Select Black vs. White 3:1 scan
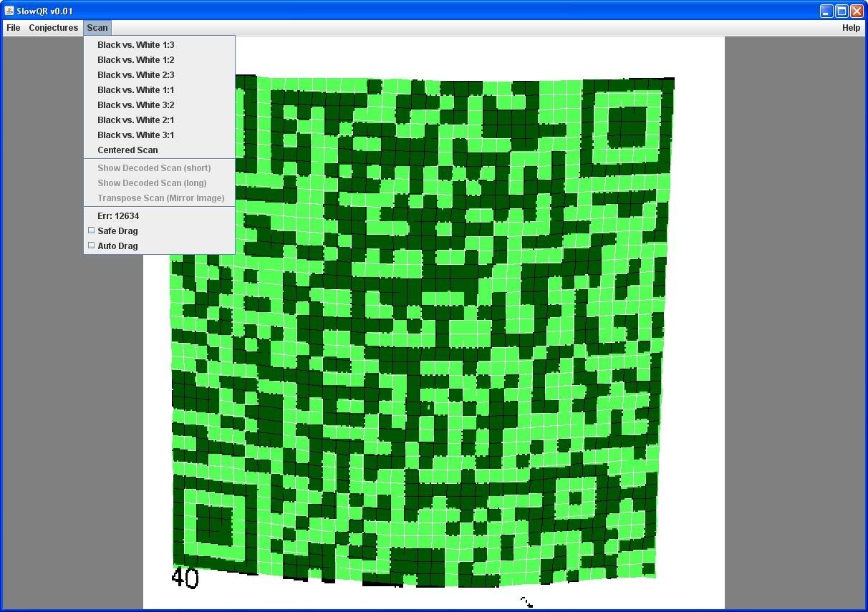This screenshot has width=868, height=612. pos(160,135)
